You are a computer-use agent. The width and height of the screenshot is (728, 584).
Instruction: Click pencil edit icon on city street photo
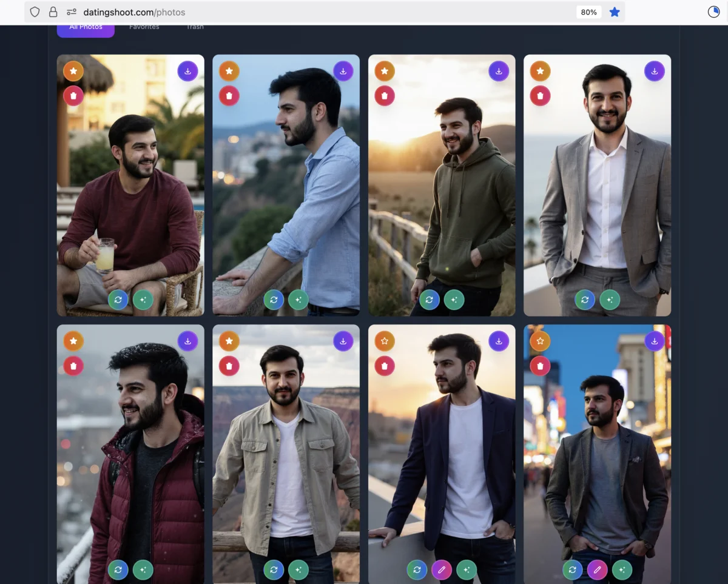[x=597, y=569]
